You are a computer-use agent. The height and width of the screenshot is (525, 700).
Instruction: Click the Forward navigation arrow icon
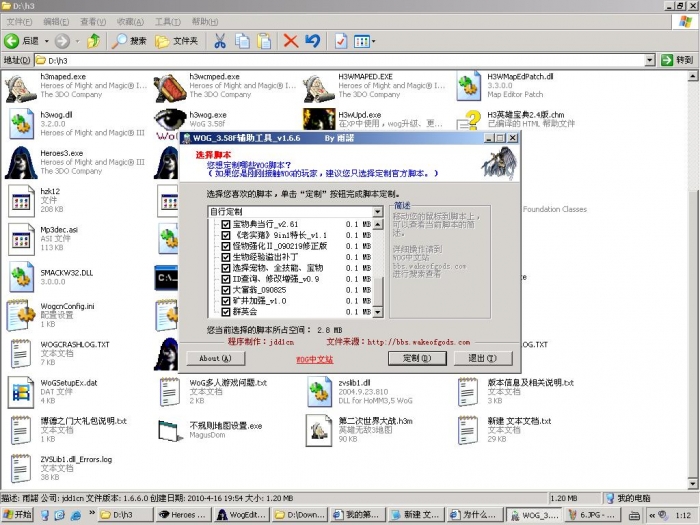pos(62,42)
